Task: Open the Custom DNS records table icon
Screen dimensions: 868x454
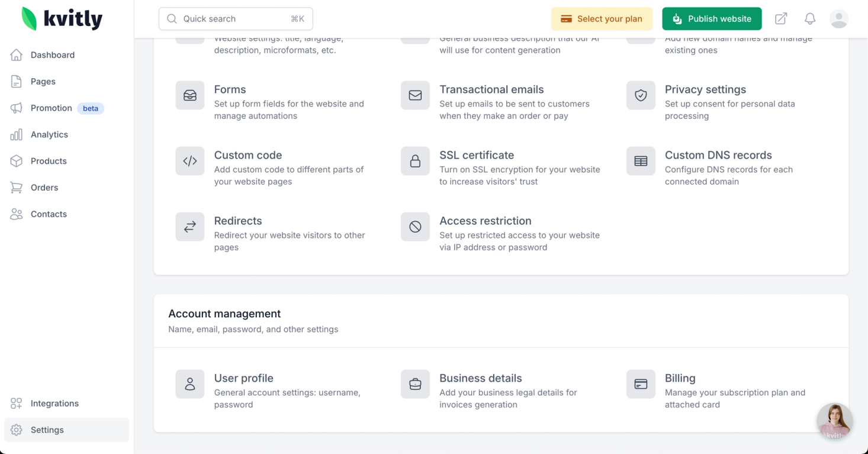Action: pyautogui.click(x=641, y=161)
